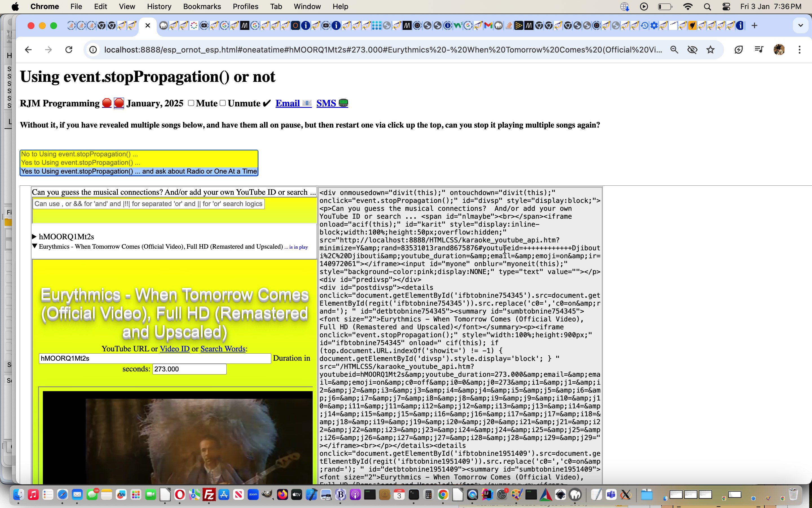The height and width of the screenshot is (508, 812).
Task: Click the duration field showing 273.000
Action: pyautogui.click(x=189, y=369)
